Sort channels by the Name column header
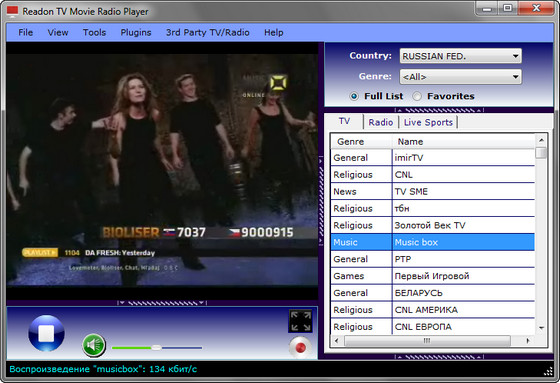The image size is (560, 383). [x=463, y=141]
